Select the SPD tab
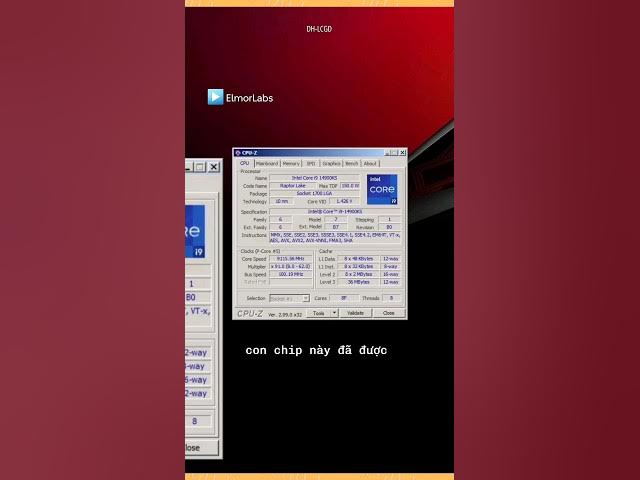 (x=311, y=163)
